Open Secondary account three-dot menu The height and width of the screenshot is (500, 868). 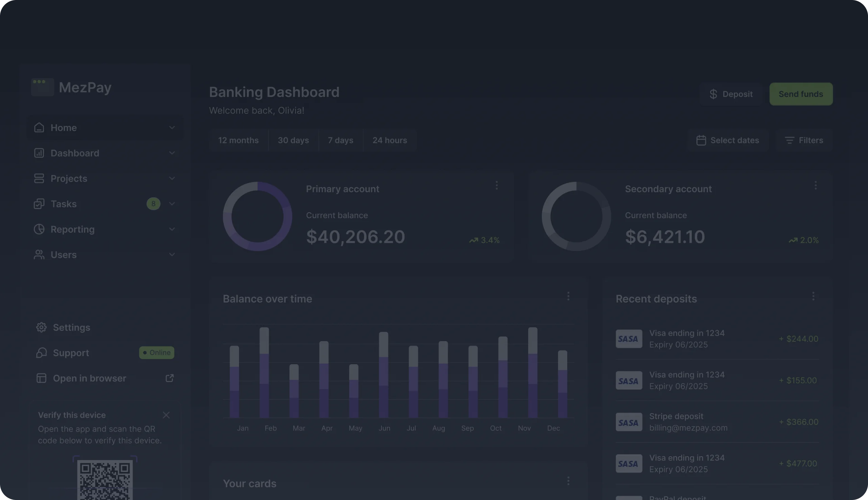click(x=815, y=185)
